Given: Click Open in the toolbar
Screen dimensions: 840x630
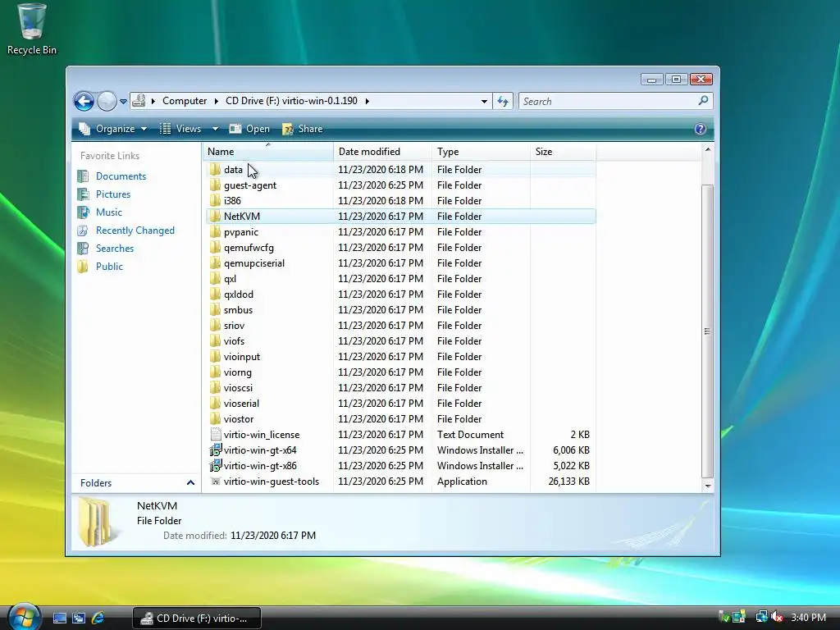Looking at the screenshot, I should pyautogui.click(x=249, y=129).
